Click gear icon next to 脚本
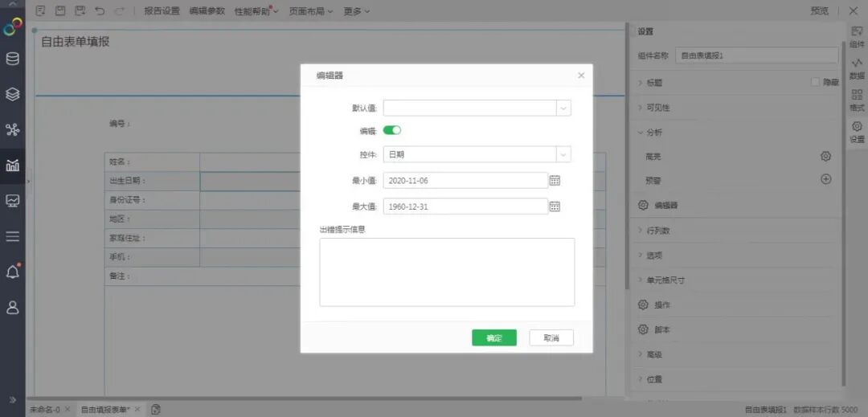This screenshot has height=417, width=868. (x=643, y=329)
